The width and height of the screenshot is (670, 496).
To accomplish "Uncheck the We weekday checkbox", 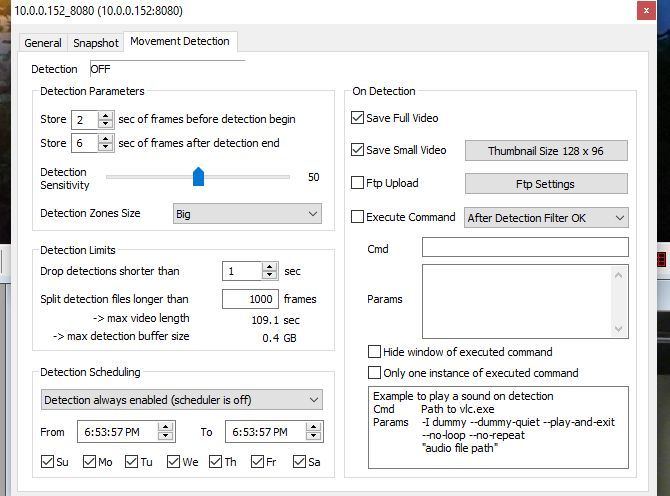I will coord(173,461).
